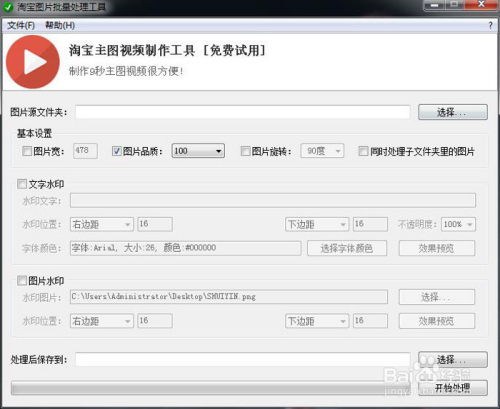
Task: Click the processing progress bar
Action: [x=212, y=388]
